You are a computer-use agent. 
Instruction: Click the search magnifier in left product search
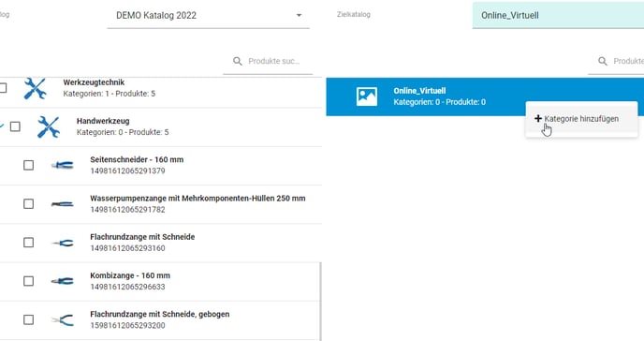click(238, 61)
